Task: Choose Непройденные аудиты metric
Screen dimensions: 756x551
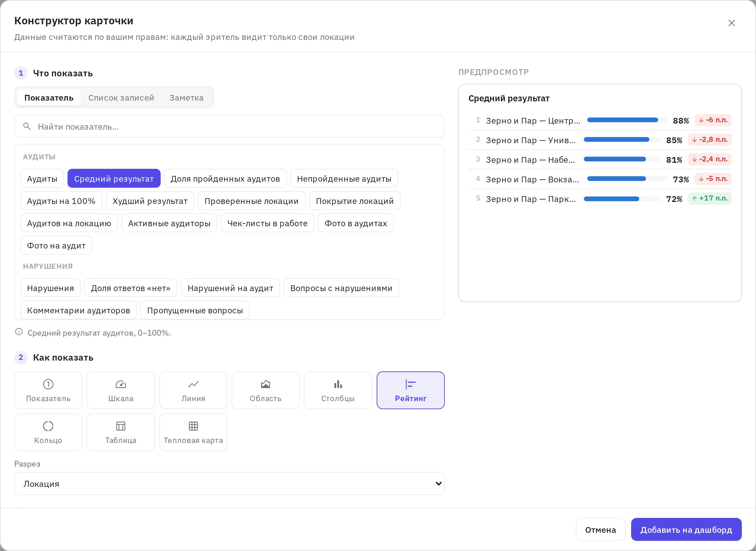Action: point(344,178)
